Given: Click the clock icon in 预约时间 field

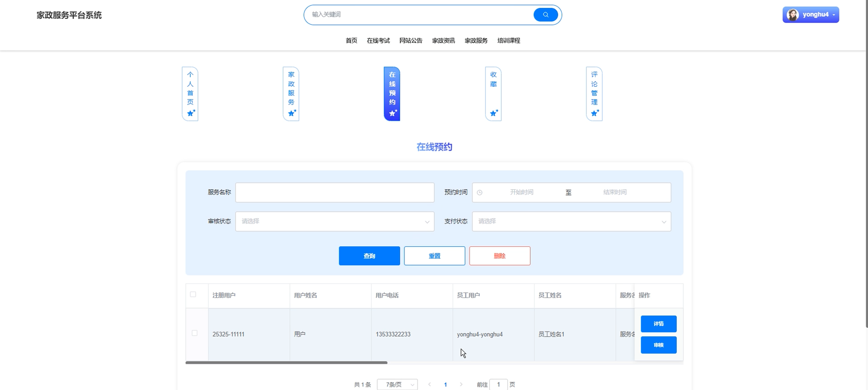Looking at the screenshot, I should [479, 192].
